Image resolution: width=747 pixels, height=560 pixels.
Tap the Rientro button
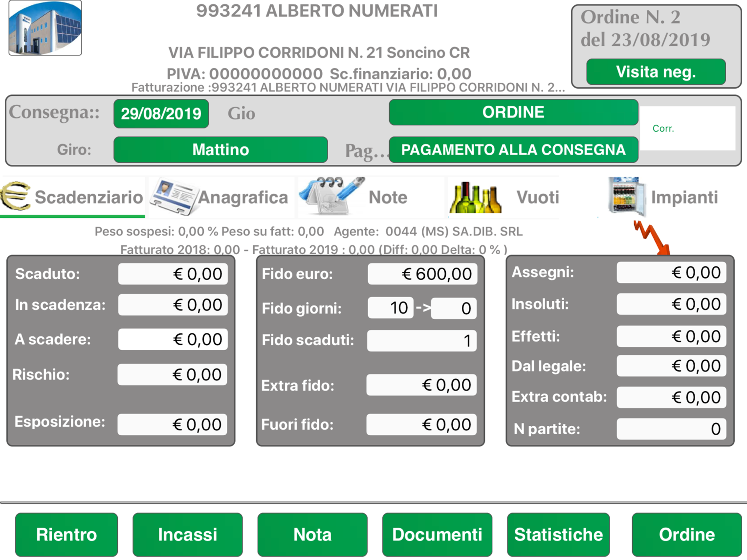[x=66, y=535]
